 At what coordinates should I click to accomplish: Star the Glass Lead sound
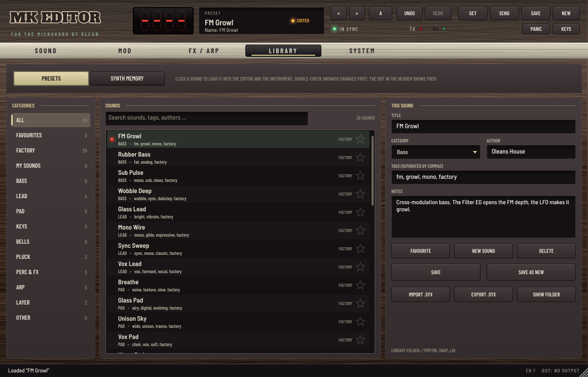click(360, 212)
